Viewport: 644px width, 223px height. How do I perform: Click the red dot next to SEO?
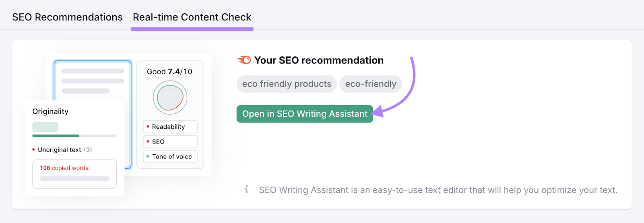pyautogui.click(x=148, y=142)
